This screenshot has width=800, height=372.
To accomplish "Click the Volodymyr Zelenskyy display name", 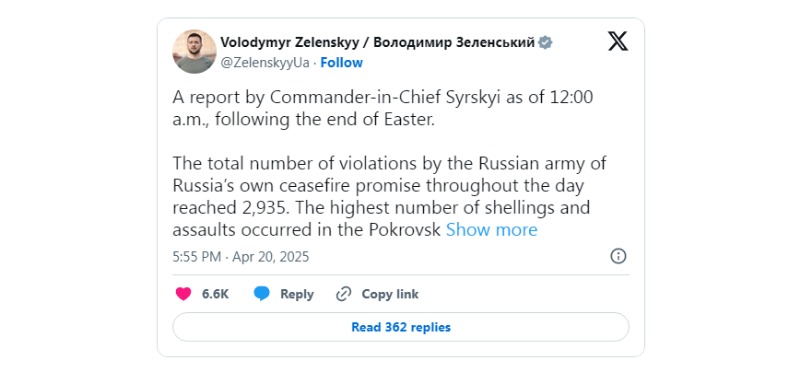I will pos(289,43).
